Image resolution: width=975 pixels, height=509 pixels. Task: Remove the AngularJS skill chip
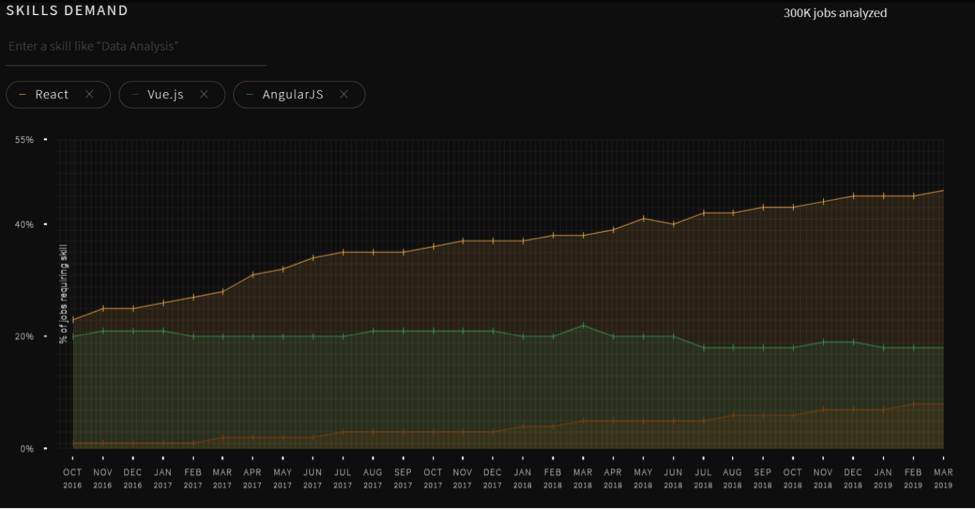pyautogui.click(x=344, y=94)
